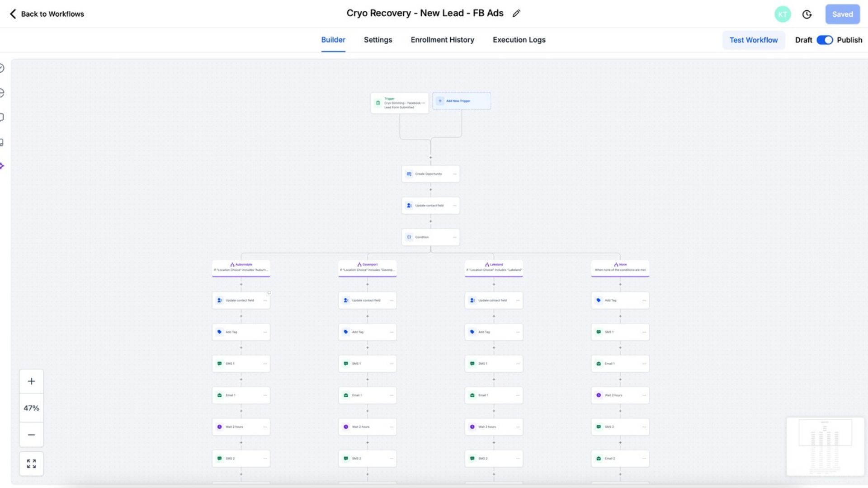Click the workflow minimap in bottom right corner

point(825,446)
